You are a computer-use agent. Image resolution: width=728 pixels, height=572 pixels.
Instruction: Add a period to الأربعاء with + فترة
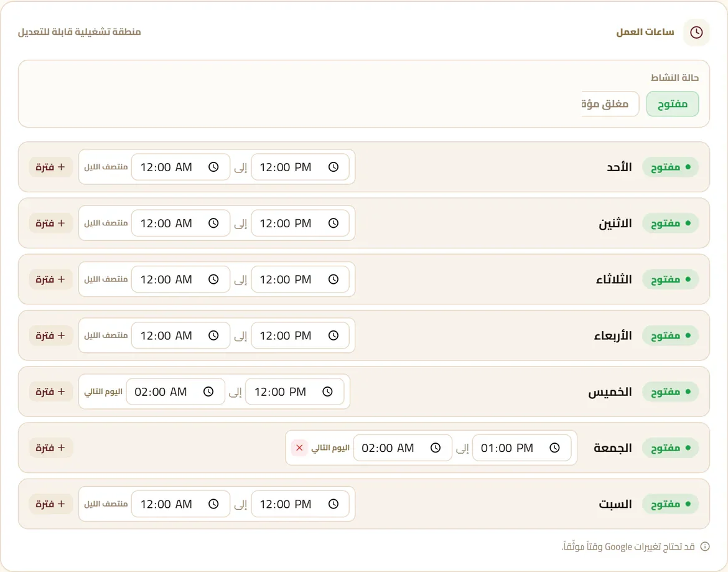(50, 335)
